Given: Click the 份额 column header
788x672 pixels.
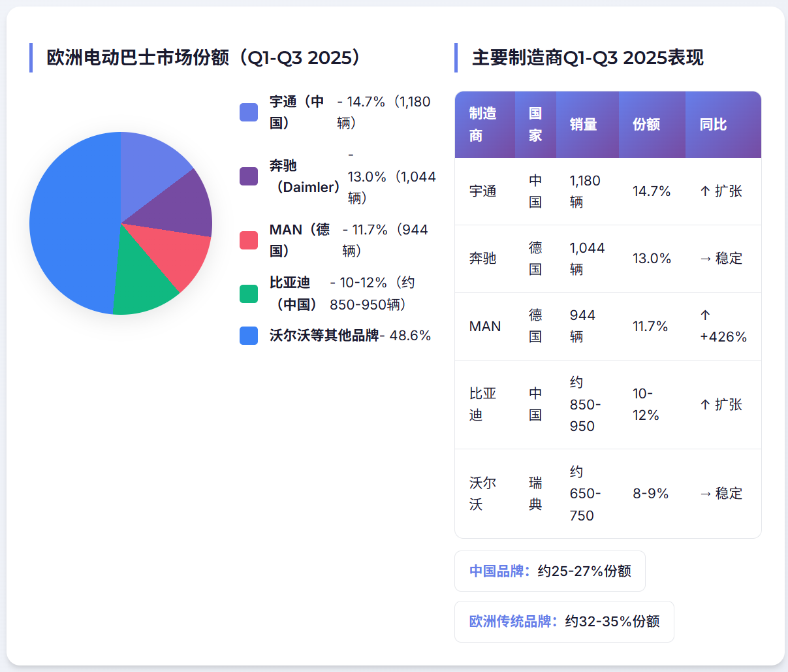Looking at the screenshot, I should 646,124.
